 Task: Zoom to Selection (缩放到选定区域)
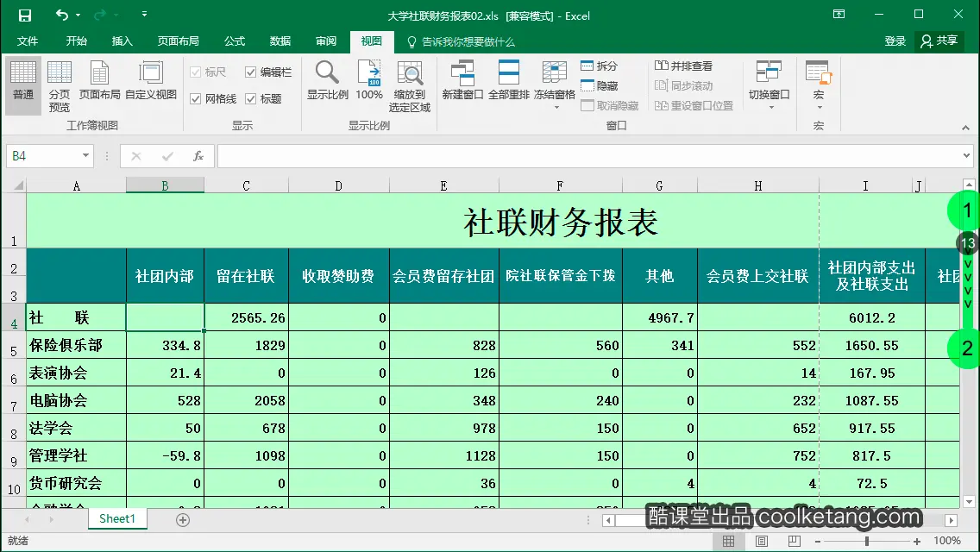pyautogui.click(x=410, y=86)
